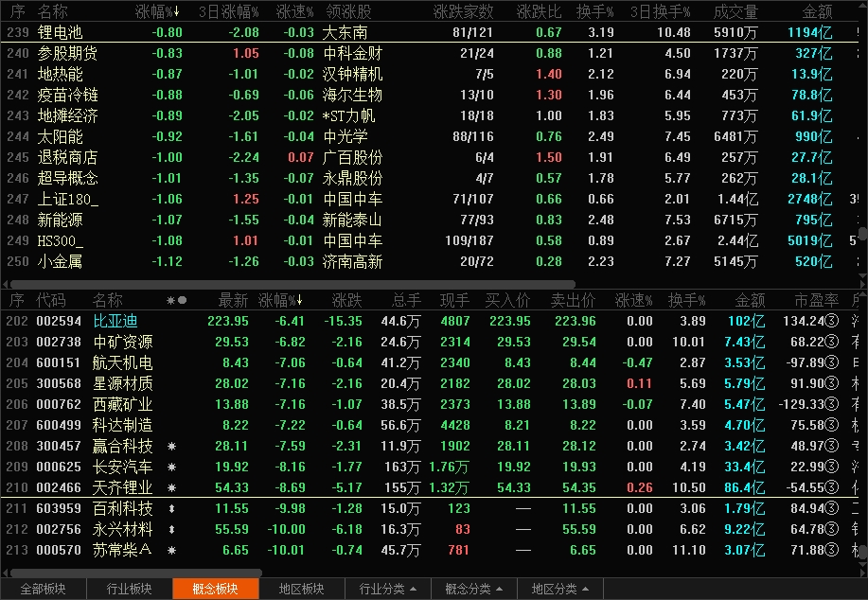Image resolution: width=868 pixels, height=600 pixels.
Task: Select the 疫苗冷链 sector name
Action: point(67,96)
